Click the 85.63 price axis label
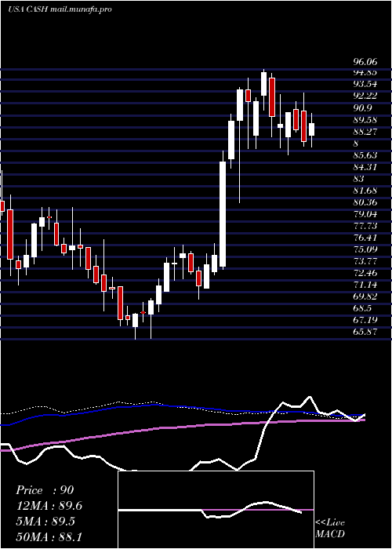The width and height of the screenshot is (392, 549). (365, 155)
